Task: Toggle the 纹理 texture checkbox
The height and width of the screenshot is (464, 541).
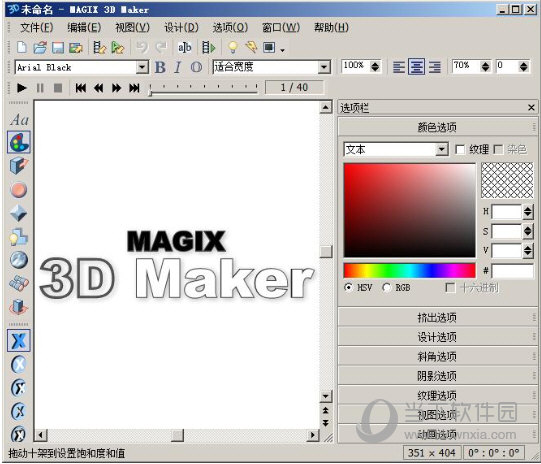Action: tap(460, 149)
